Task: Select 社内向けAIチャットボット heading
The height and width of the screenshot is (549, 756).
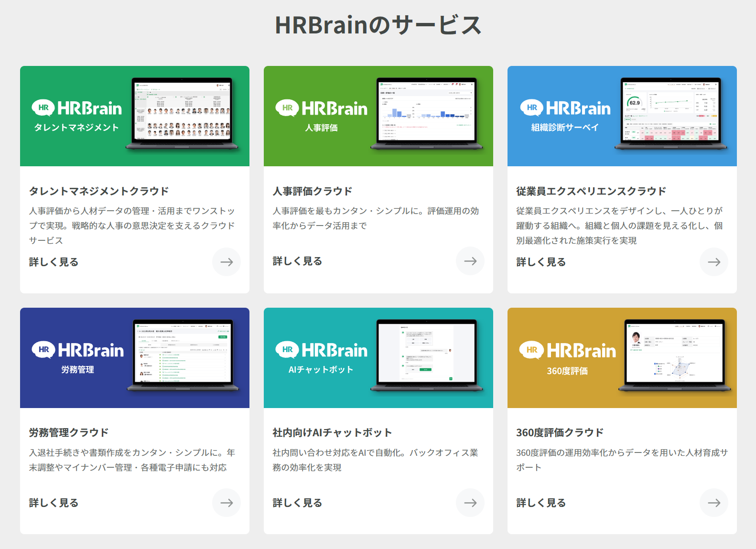Action: coord(332,432)
